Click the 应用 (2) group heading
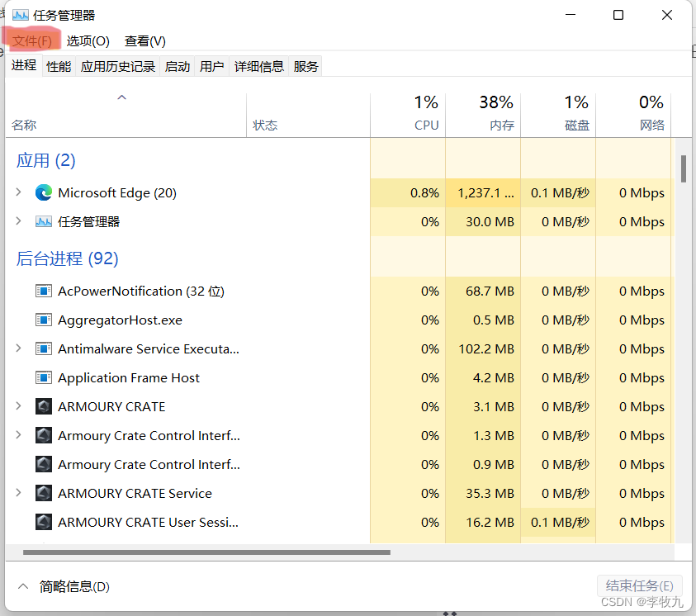The width and height of the screenshot is (696, 616). [45, 161]
